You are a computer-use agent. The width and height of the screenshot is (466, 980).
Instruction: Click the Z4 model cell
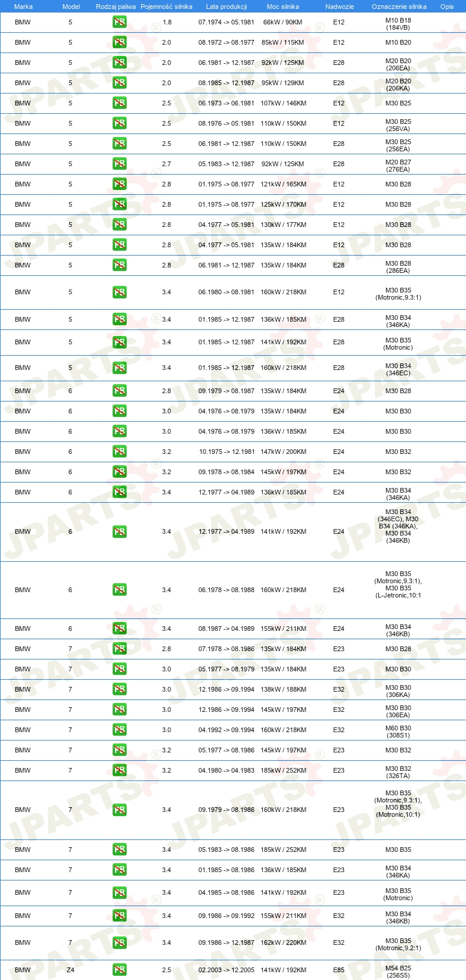coord(70,970)
